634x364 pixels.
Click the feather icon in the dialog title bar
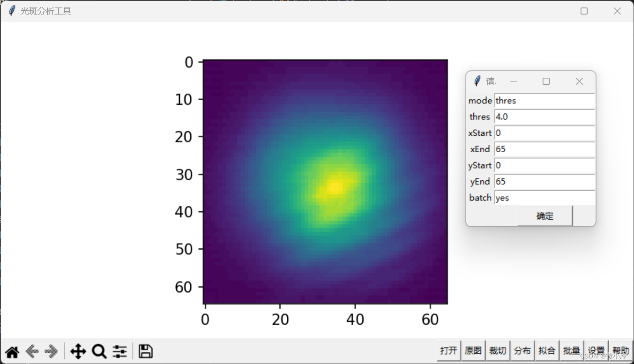(477, 81)
